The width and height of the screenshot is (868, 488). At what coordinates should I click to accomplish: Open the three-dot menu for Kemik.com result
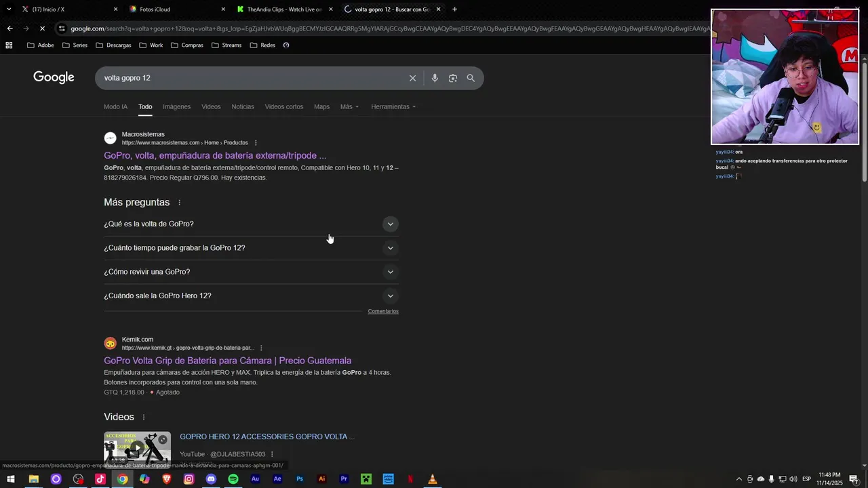tap(261, 348)
